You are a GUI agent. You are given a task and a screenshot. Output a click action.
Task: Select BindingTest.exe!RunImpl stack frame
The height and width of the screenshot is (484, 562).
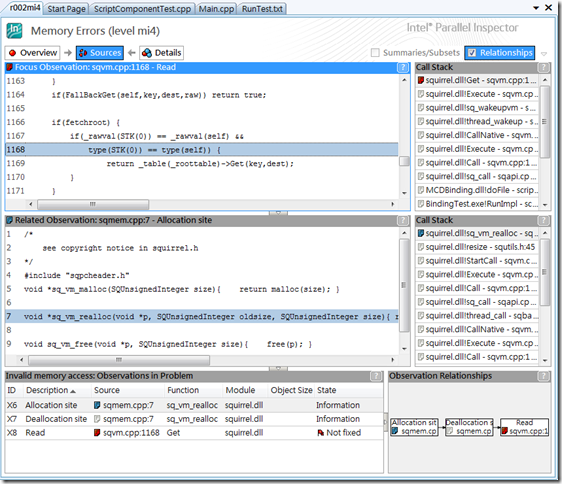pos(477,204)
